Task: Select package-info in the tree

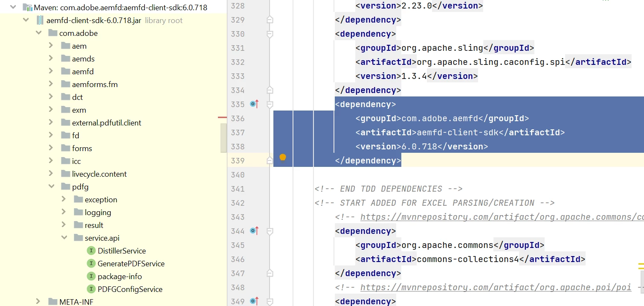Action: [120, 276]
